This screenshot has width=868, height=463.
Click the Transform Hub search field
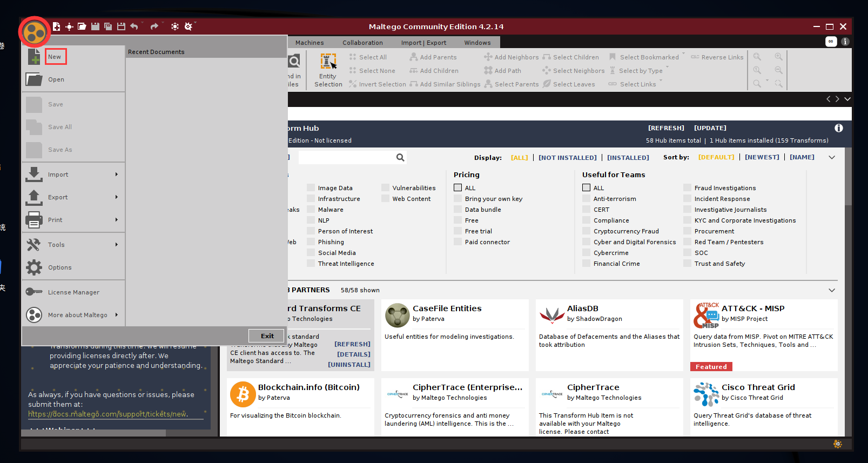[x=347, y=157]
